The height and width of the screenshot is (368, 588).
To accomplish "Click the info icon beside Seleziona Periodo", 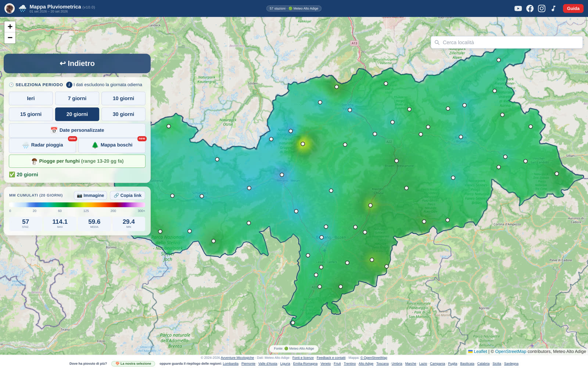I will tap(69, 85).
